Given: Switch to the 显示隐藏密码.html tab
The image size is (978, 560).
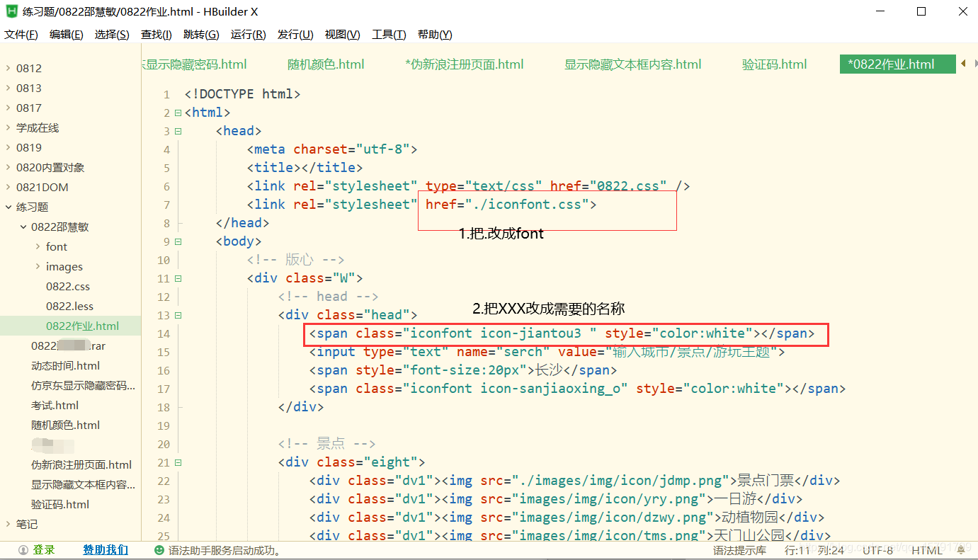Looking at the screenshot, I should 195,64.
